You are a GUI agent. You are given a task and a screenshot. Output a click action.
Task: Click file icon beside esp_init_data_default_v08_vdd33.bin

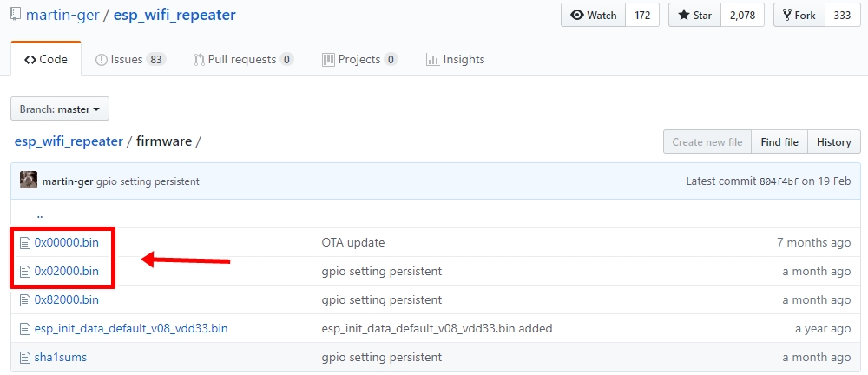24,329
